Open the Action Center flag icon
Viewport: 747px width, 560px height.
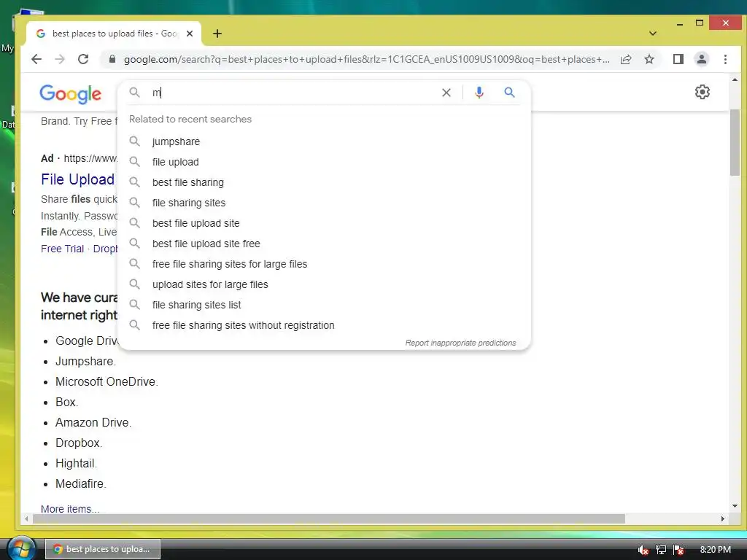[679, 550]
